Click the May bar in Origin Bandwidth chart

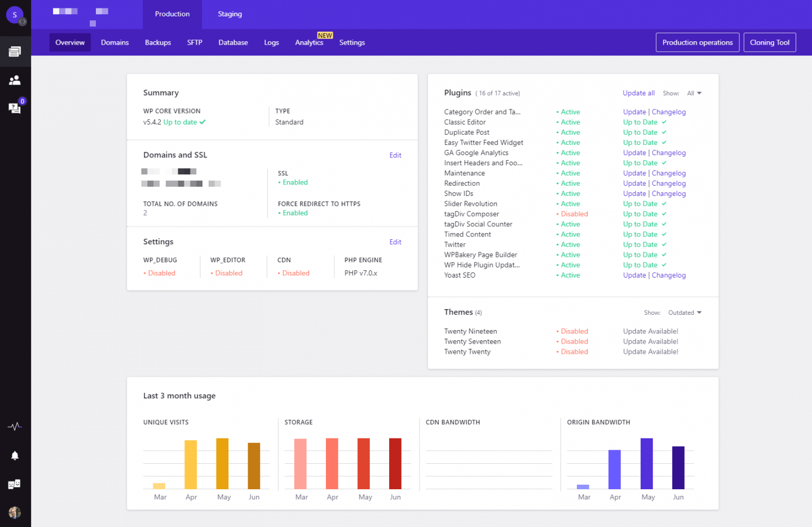pyautogui.click(x=647, y=463)
